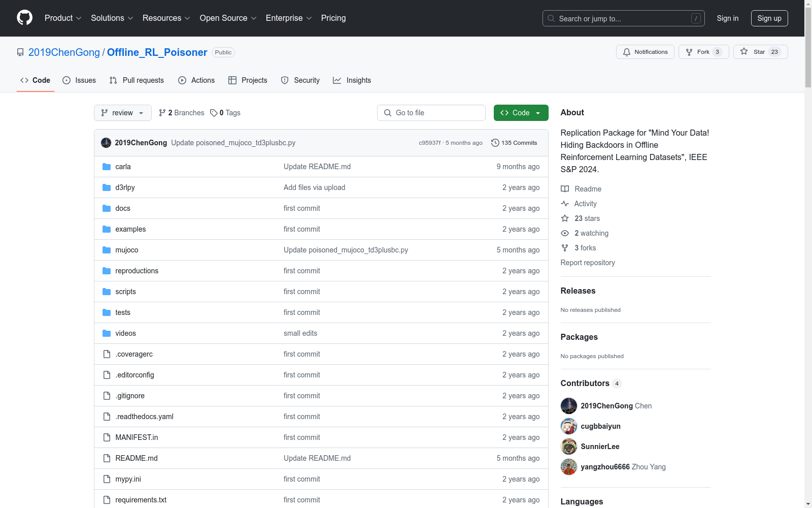Click the Activity pulse icon
812x508 pixels.
pos(565,204)
